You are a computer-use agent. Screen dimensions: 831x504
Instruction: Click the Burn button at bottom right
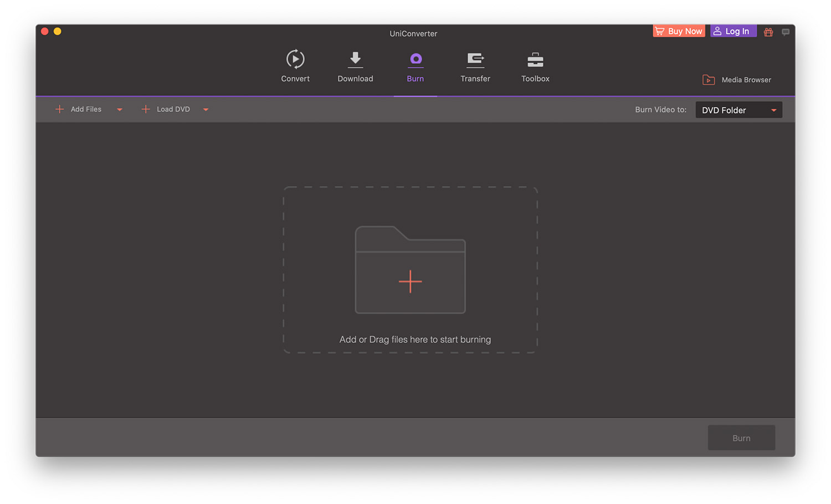pos(741,438)
